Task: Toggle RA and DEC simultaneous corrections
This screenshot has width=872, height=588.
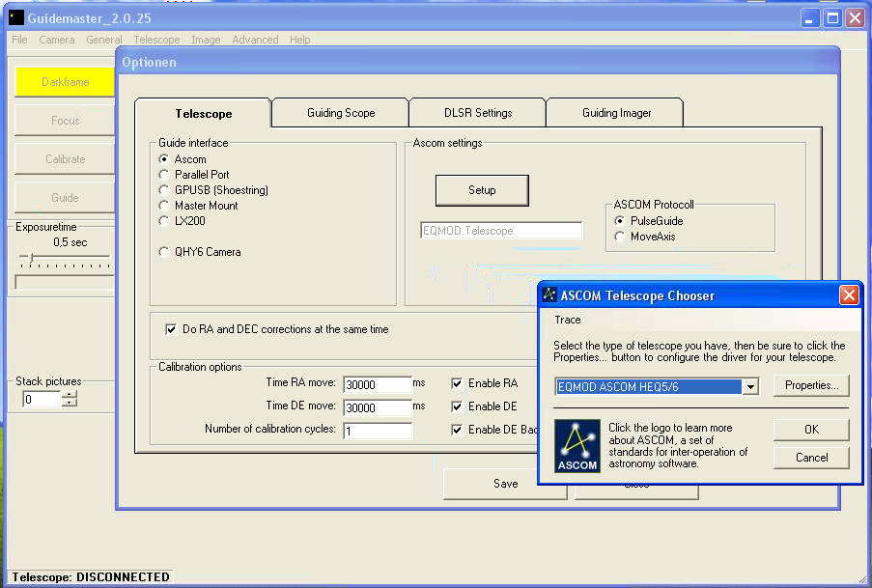Action: pos(171,329)
